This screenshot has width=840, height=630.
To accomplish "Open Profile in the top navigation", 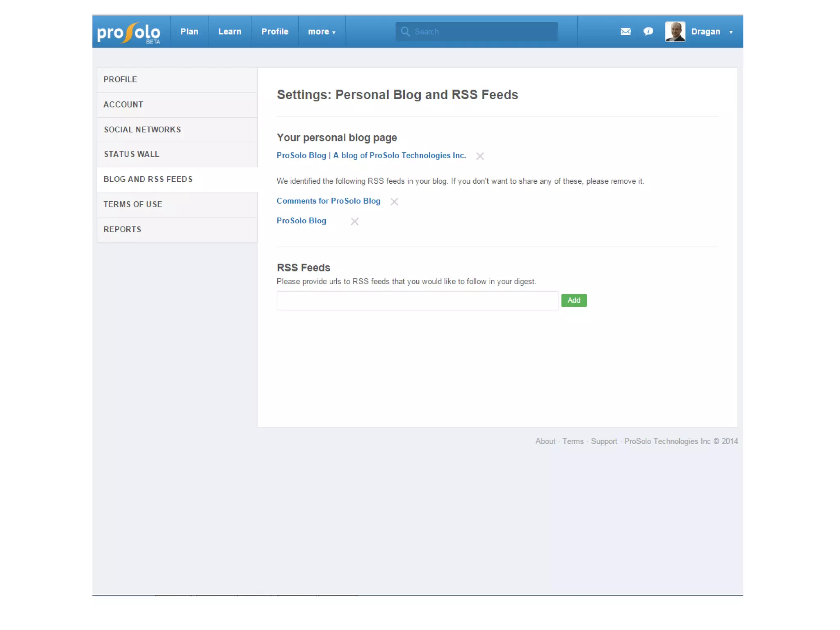I will coord(275,32).
